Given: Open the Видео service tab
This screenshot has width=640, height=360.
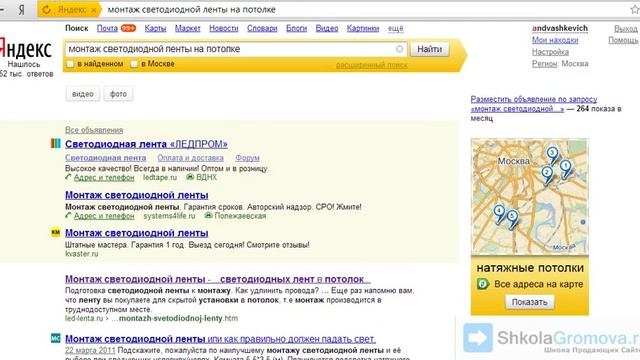Looking at the screenshot, I should click(327, 28).
